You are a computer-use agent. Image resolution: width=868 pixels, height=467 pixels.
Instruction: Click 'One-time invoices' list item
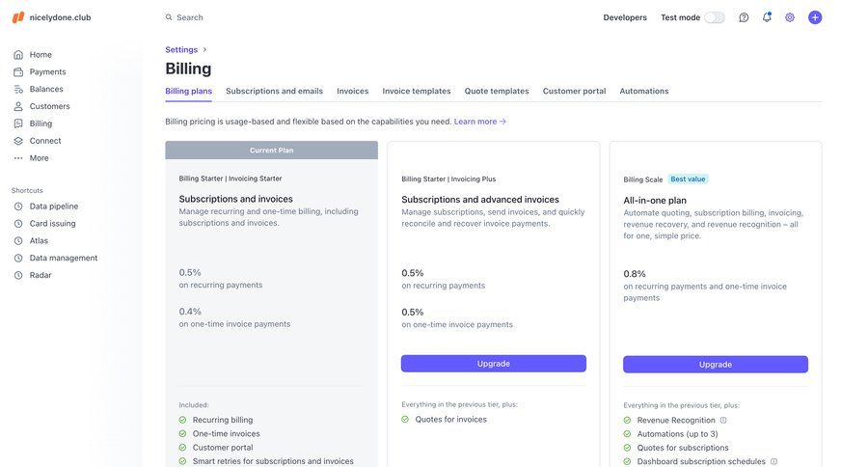(x=226, y=434)
